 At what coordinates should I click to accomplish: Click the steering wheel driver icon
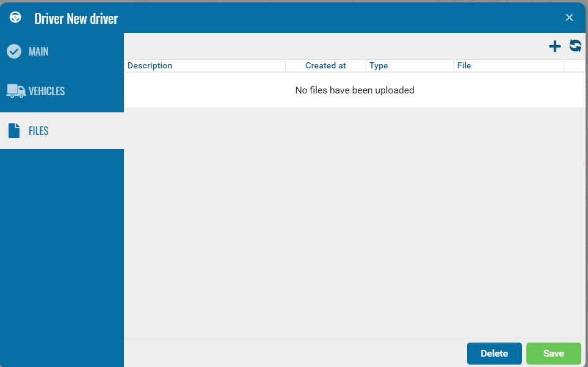click(x=16, y=17)
